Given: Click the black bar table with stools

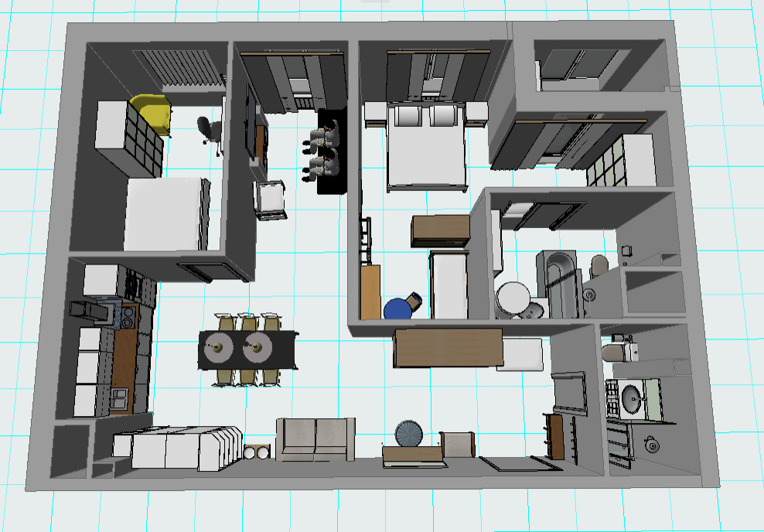Looking at the screenshot, I should (x=333, y=152).
